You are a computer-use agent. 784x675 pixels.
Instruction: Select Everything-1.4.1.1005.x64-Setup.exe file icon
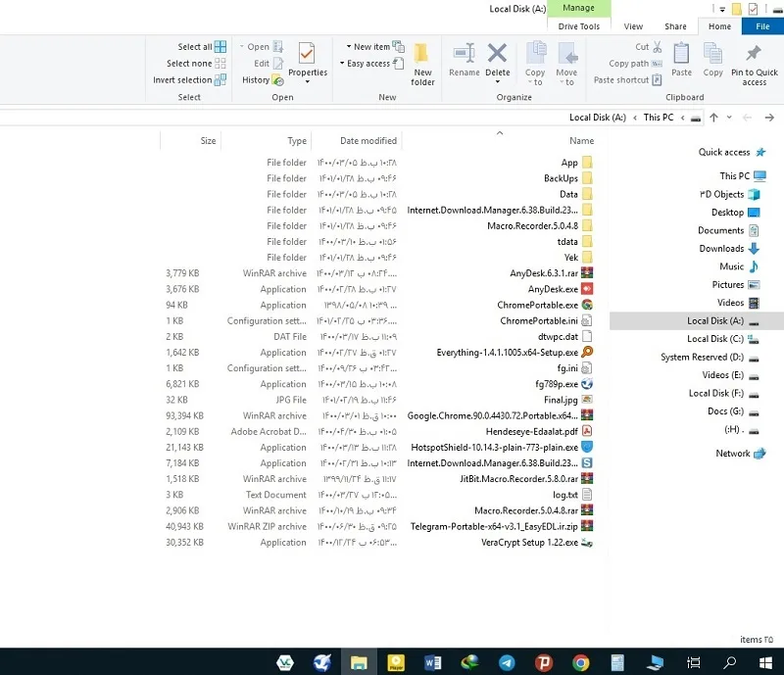tap(587, 352)
